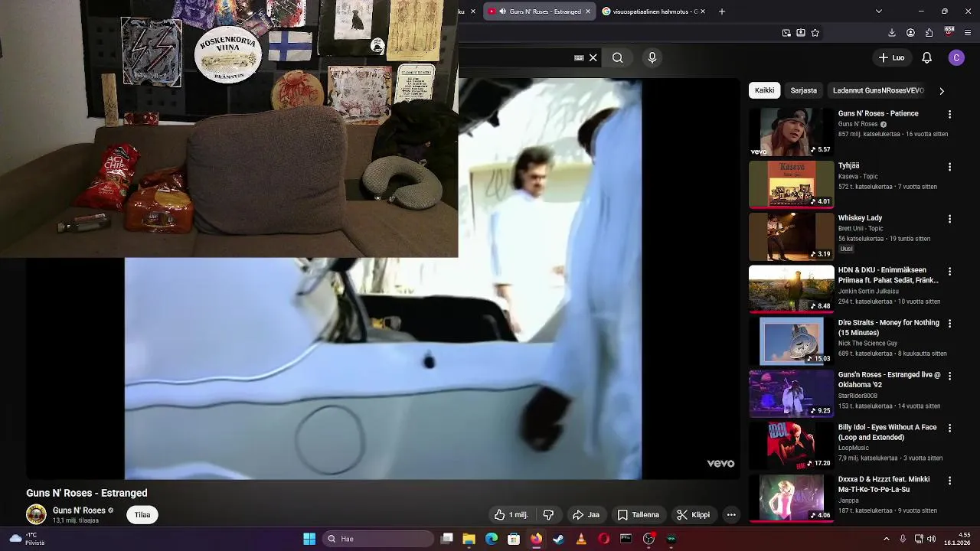The width and height of the screenshot is (980, 551).
Task: Open options menu for Tyhjää video
Action: tap(949, 167)
